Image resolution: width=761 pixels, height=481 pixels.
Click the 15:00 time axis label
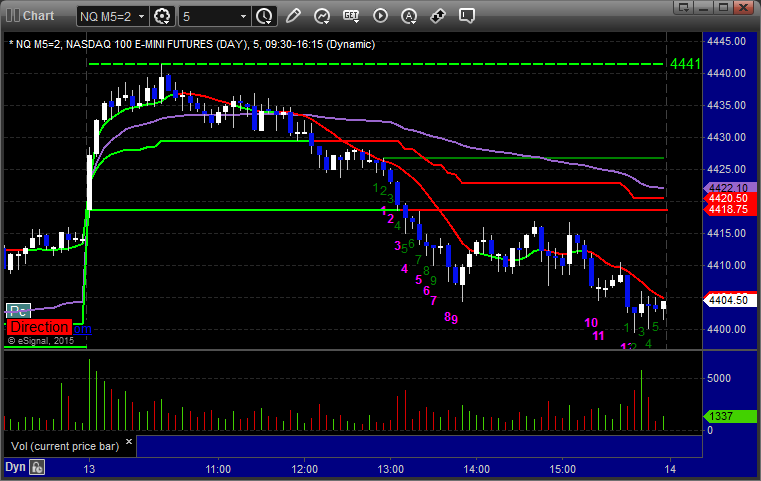[562, 469]
